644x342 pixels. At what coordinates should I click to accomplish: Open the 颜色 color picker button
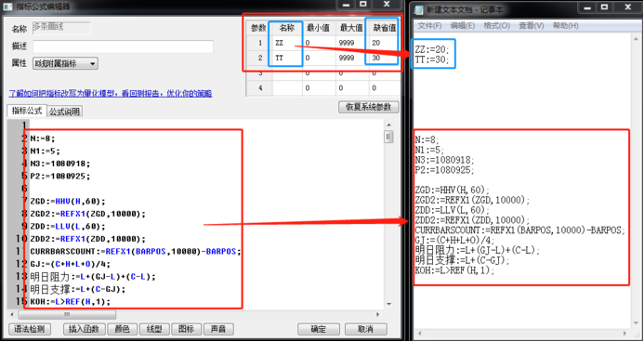(122, 329)
